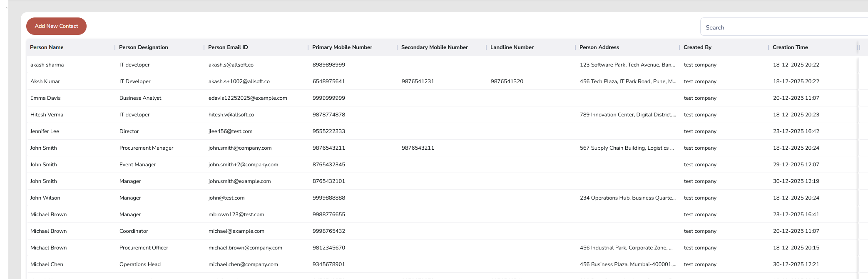Screen dimensions: 868x279
Task: Click the Person Email ID column header
Action: 228,47
